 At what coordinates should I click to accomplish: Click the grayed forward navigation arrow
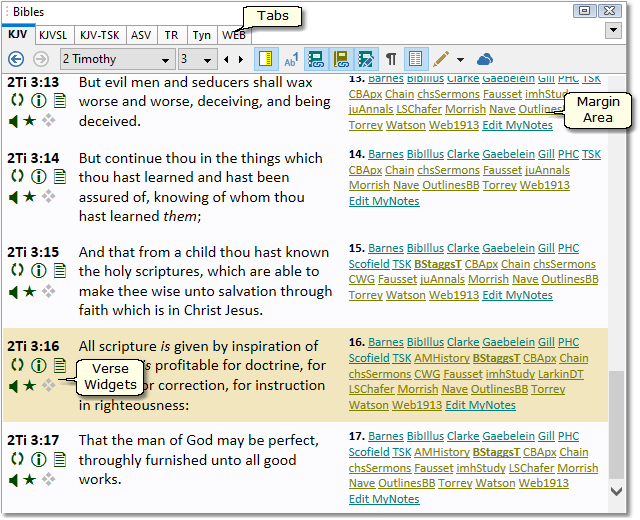[x=40, y=60]
